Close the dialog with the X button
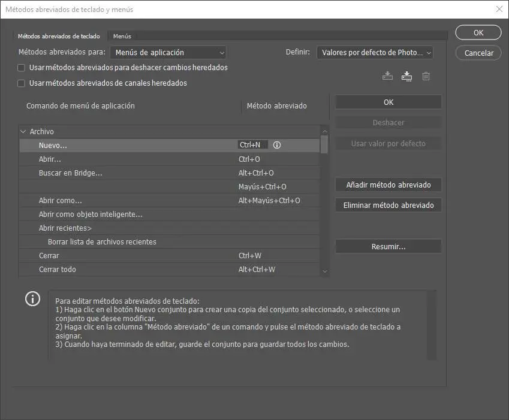 pyautogui.click(x=499, y=9)
